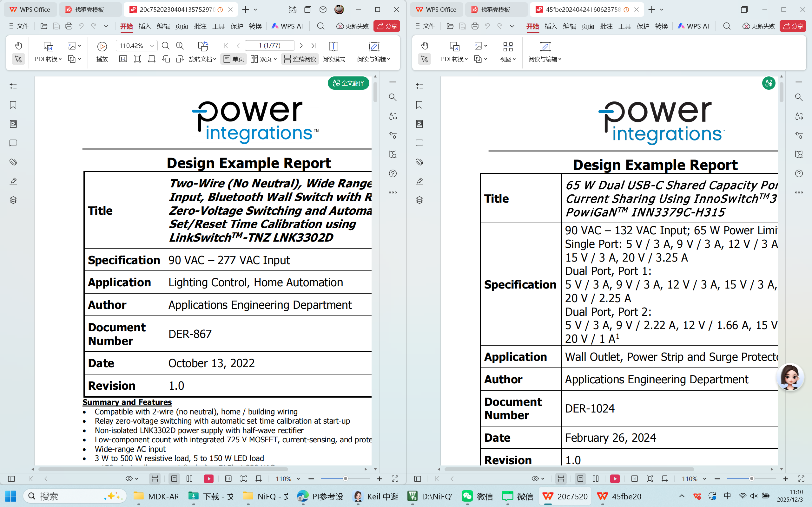
Task: Toggle 单页 single page view
Action: (x=234, y=59)
